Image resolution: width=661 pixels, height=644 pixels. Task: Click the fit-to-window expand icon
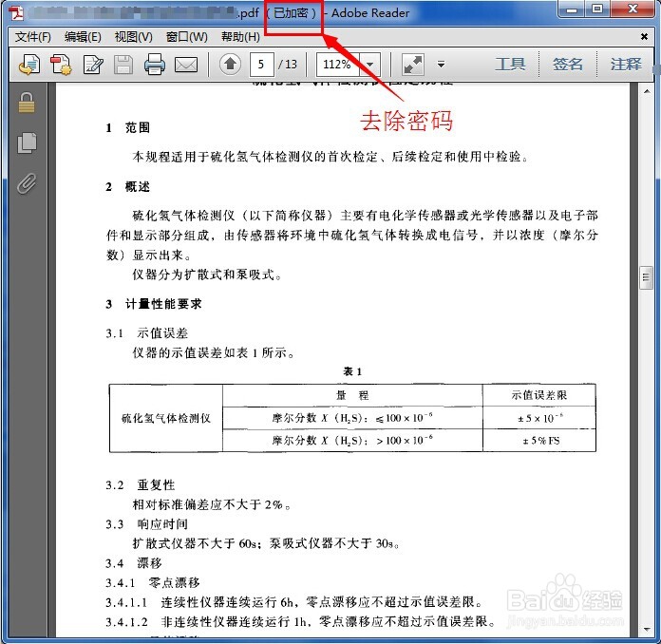(413, 65)
